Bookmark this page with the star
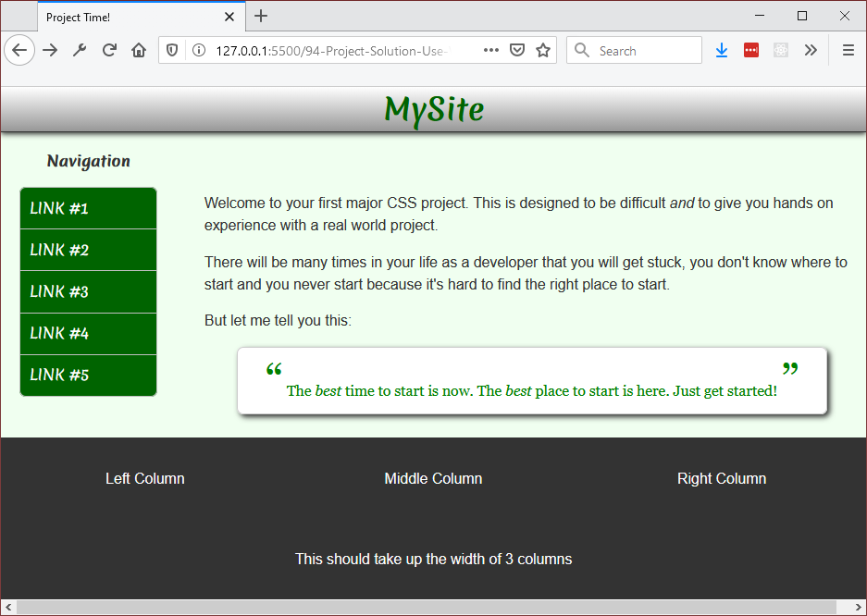The image size is (867, 616). pos(543,51)
